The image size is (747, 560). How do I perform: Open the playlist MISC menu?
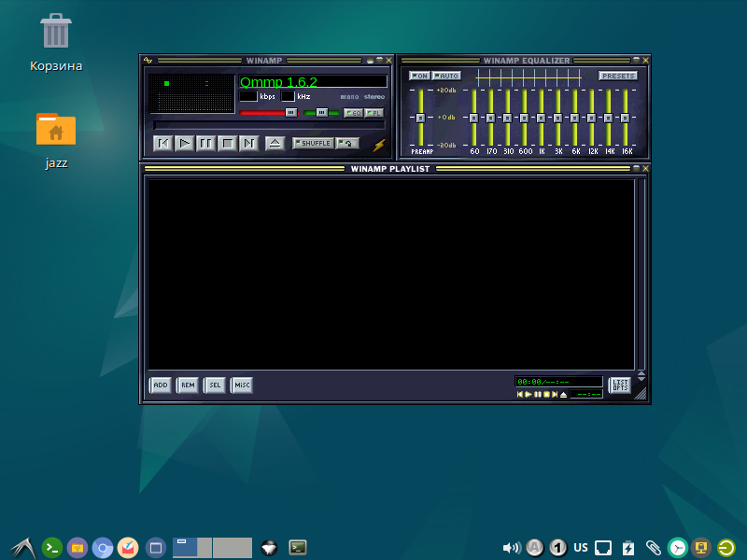(242, 385)
